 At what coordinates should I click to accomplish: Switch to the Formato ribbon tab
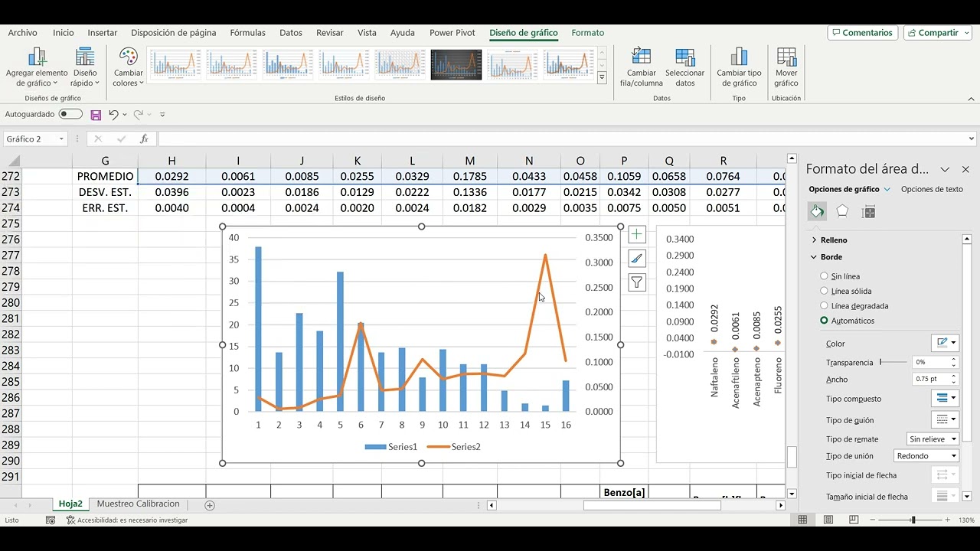point(588,33)
